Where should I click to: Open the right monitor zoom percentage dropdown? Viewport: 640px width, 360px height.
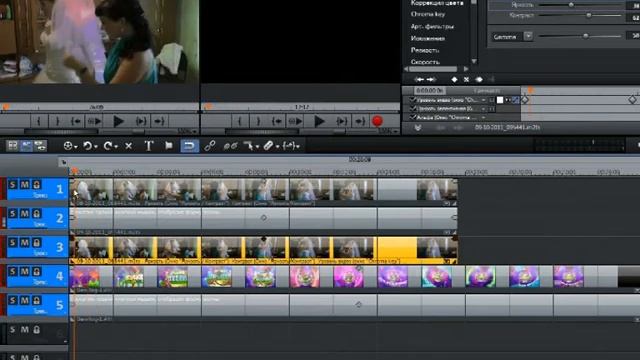coord(388,131)
